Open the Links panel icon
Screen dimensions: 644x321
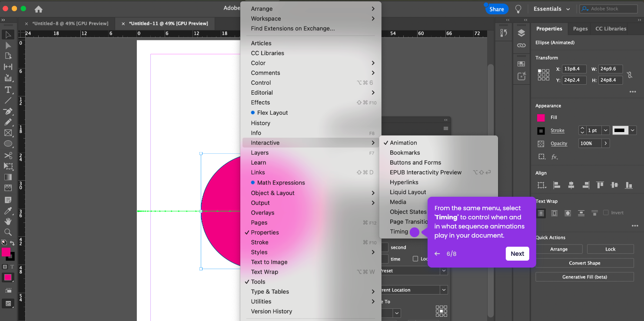521,45
